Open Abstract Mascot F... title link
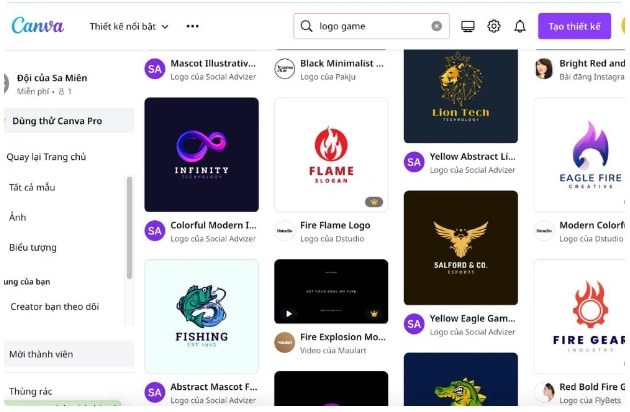Image resolution: width=630 pixels, height=412 pixels. click(x=214, y=387)
